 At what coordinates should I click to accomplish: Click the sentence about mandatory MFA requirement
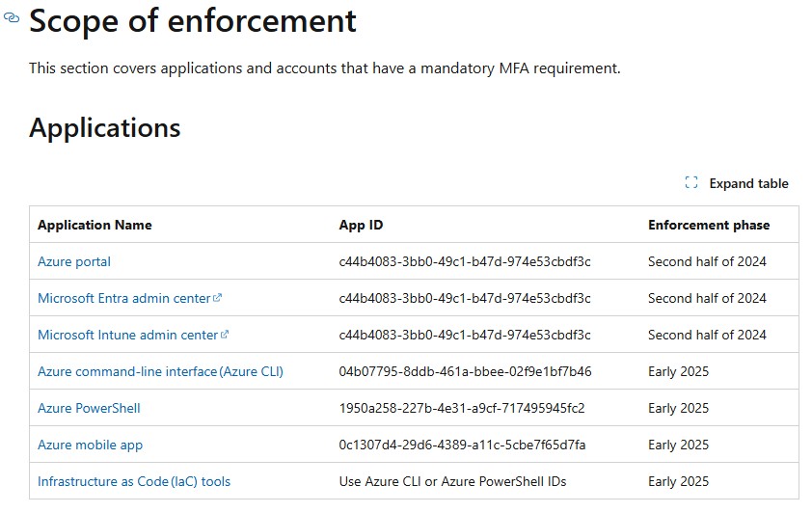(325, 68)
